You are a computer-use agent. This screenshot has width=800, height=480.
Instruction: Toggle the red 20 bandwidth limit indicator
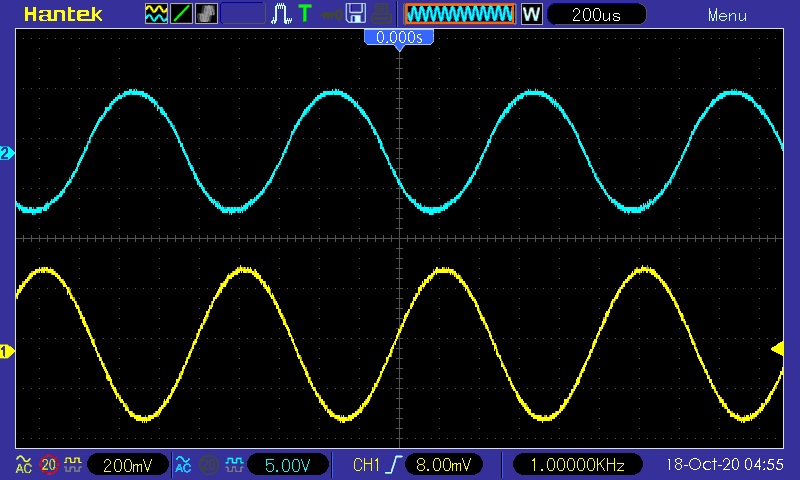click(48, 465)
